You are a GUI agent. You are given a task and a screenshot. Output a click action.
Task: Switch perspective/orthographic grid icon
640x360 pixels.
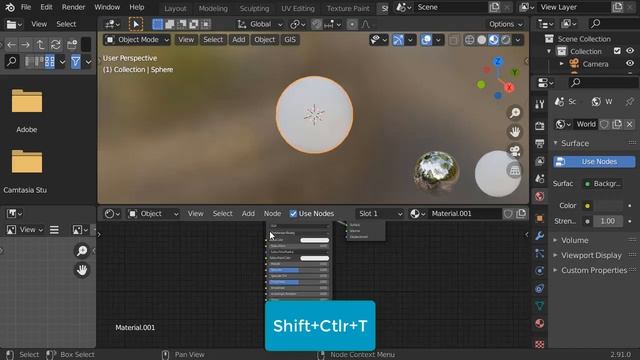(x=515, y=170)
